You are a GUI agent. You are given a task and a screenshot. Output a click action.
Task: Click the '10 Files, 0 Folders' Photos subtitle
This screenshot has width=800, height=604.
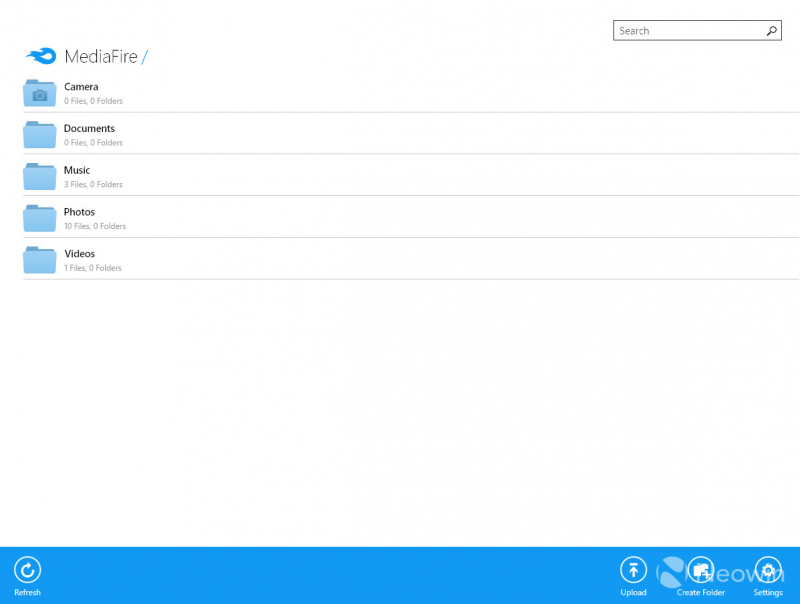coord(95,226)
